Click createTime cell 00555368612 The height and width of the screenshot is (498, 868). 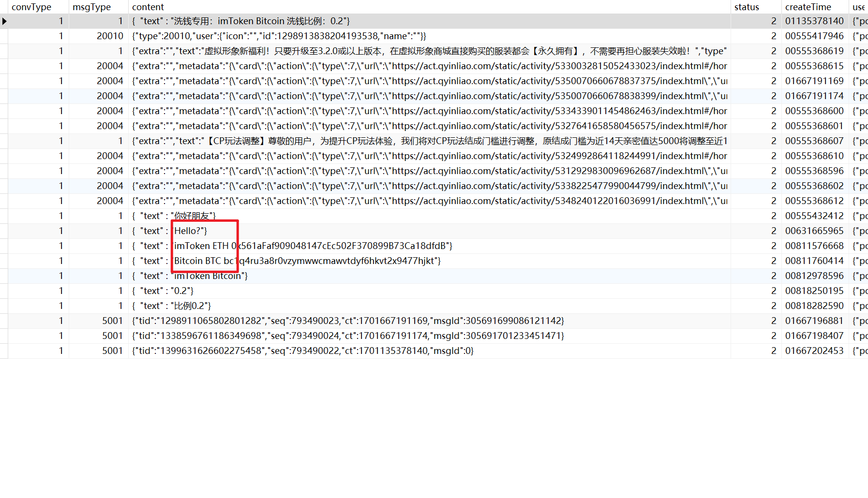pos(815,201)
